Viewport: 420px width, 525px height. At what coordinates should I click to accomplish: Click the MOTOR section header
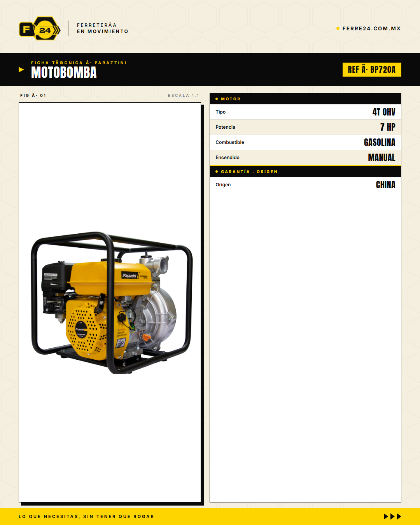click(305, 99)
